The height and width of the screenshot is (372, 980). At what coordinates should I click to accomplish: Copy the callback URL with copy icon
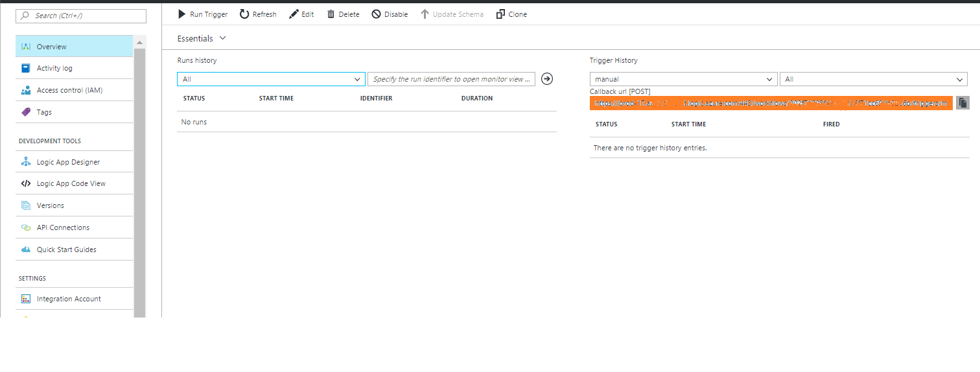tap(963, 103)
